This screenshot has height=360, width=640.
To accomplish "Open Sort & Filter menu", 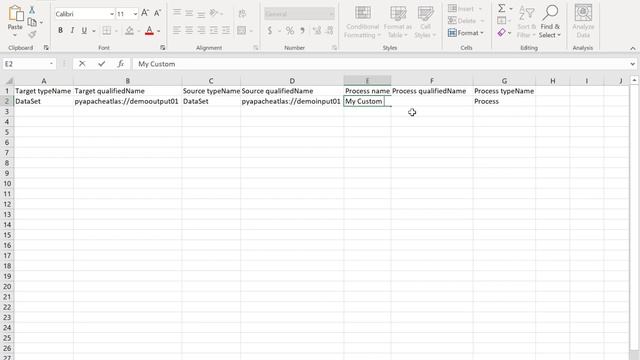I will [527, 21].
